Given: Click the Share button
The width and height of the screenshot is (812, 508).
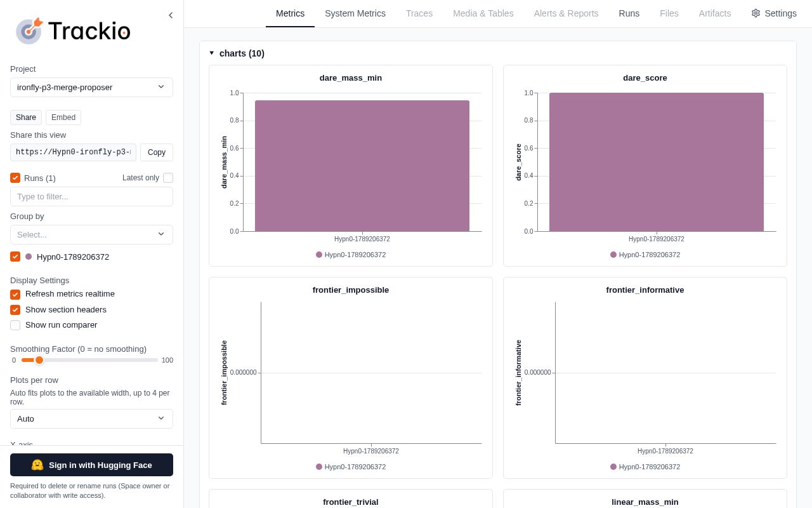Looking at the screenshot, I should point(26,117).
